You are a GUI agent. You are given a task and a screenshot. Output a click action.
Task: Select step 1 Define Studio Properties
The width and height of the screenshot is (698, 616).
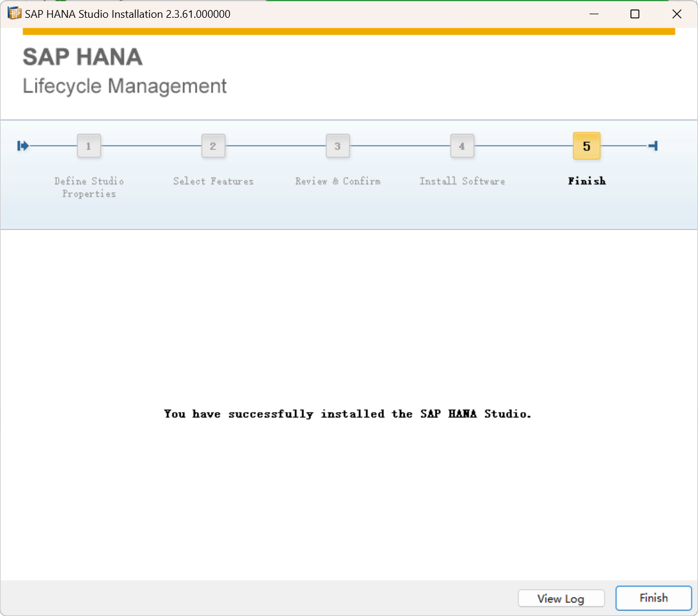click(x=89, y=146)
